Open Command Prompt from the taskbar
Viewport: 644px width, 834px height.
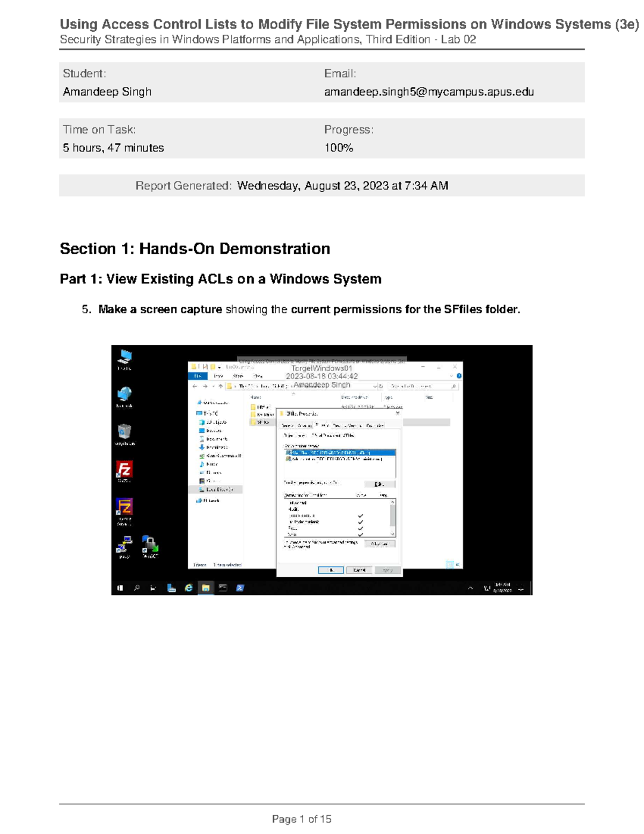click(222, 589)
